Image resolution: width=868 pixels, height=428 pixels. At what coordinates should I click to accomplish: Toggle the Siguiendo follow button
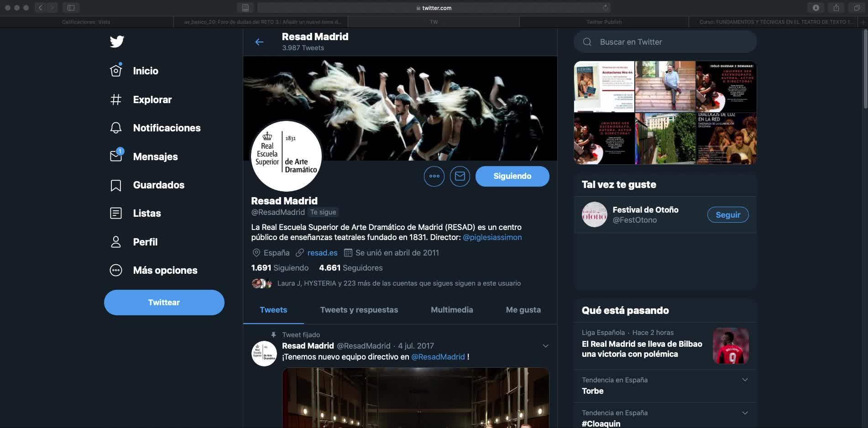coord(512,176)
